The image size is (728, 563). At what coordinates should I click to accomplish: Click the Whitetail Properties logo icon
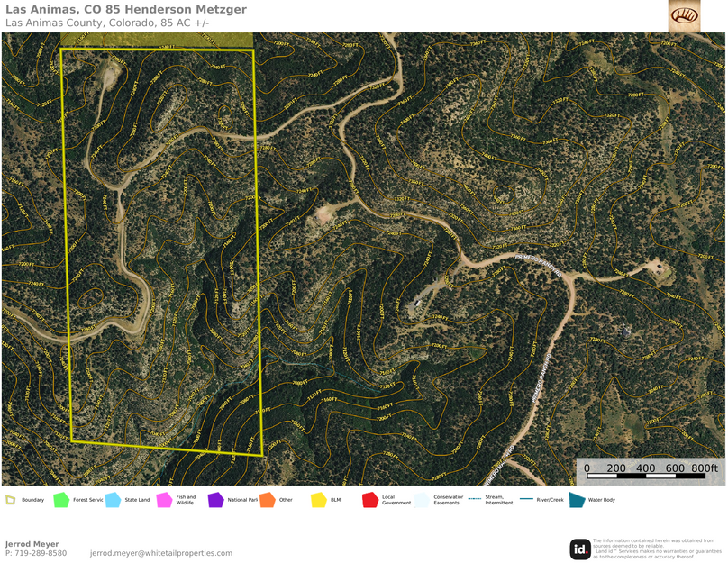point(684,16)
